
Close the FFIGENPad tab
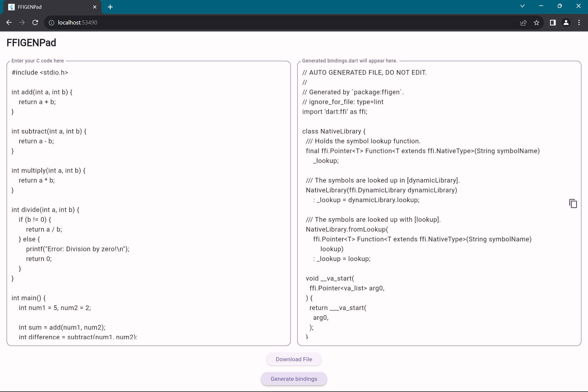[94, 7]
